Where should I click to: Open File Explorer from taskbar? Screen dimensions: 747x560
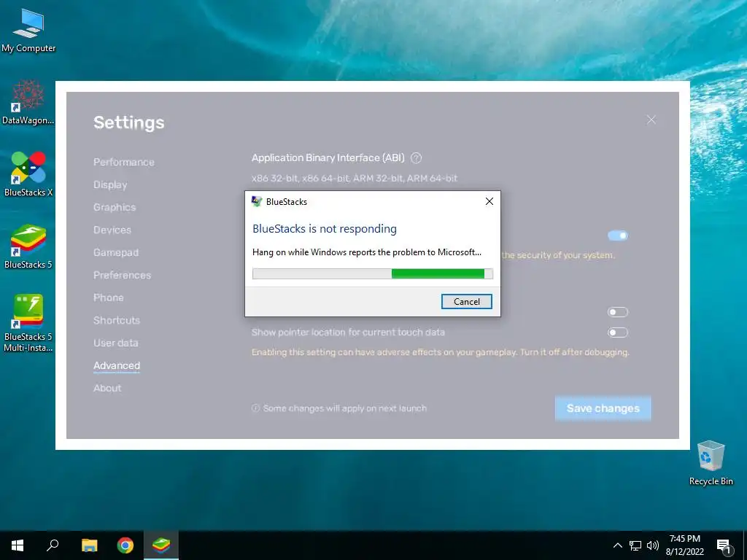(x=89, y=545)
